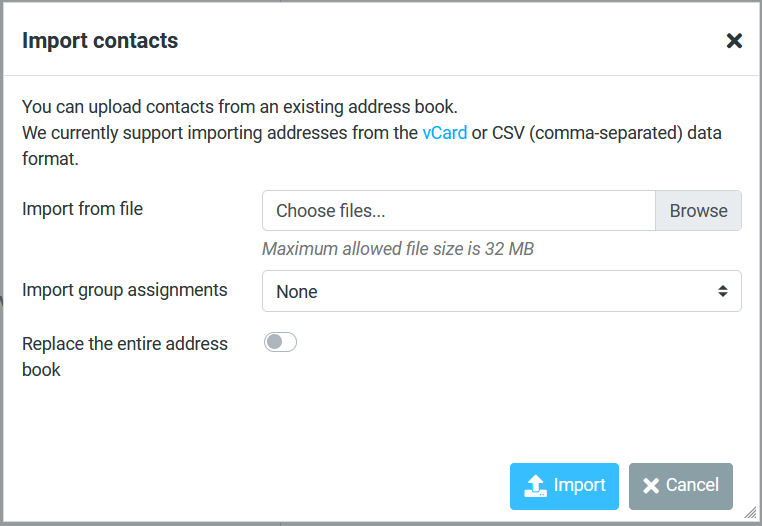Close the Import contacts dialog

[x=734, y=41]
